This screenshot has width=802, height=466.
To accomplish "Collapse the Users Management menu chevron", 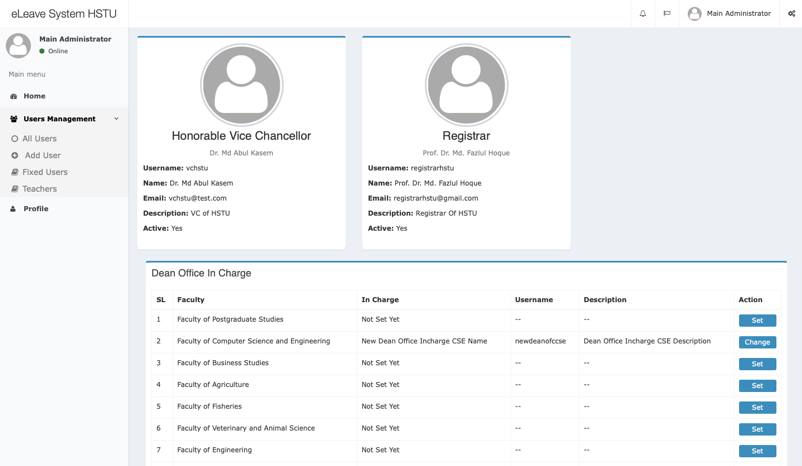I will coord(116,119).
